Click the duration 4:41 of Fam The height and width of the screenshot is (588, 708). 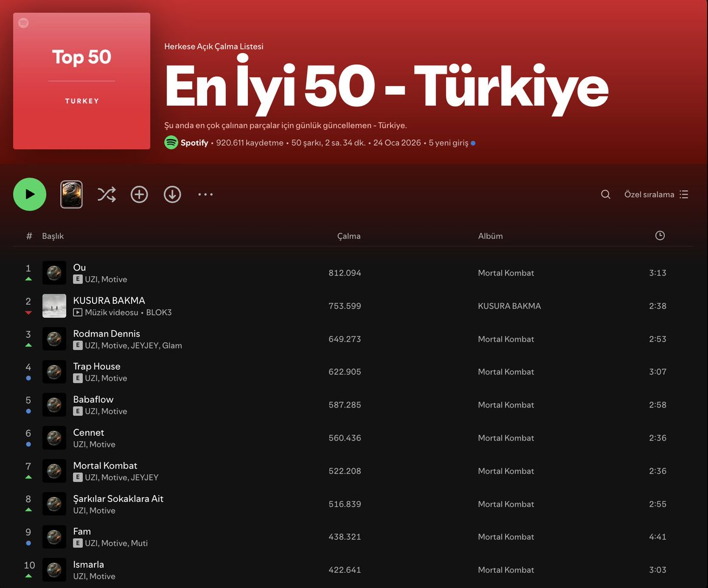(658, 537)
